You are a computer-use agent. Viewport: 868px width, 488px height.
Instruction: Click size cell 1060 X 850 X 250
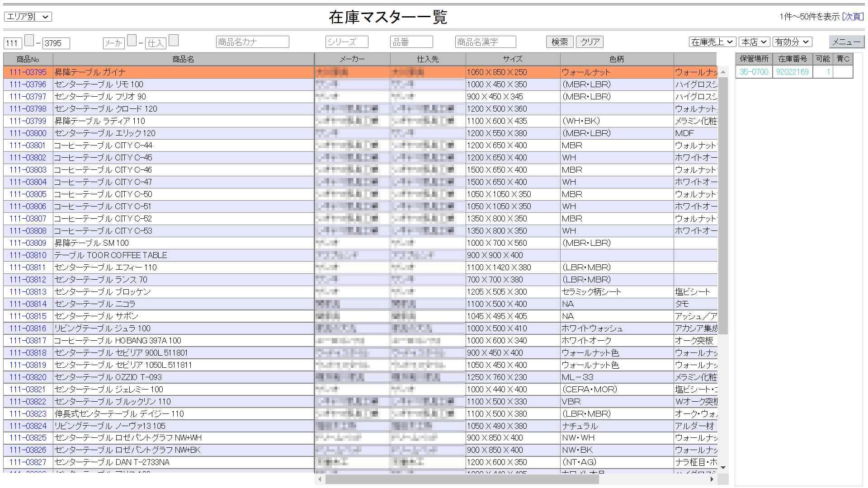(x=513, y=72)
